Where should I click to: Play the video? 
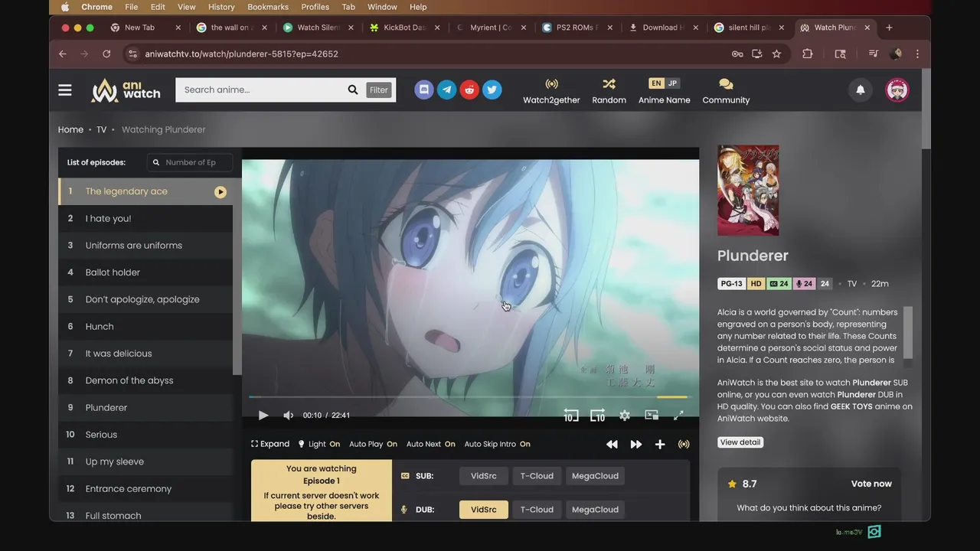click(263, 415)
